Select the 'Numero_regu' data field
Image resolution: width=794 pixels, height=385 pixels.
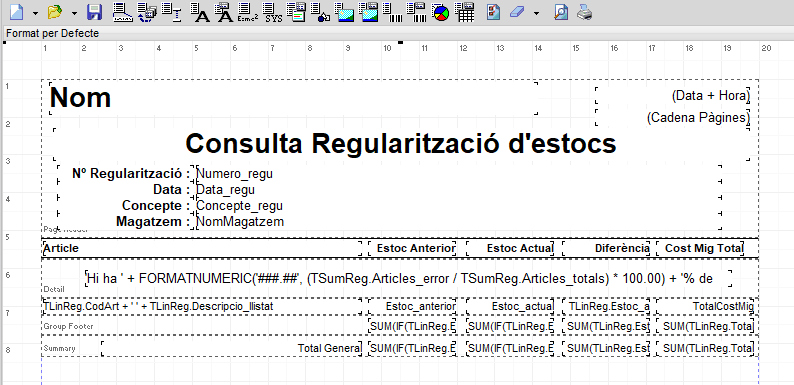(458, 174)
